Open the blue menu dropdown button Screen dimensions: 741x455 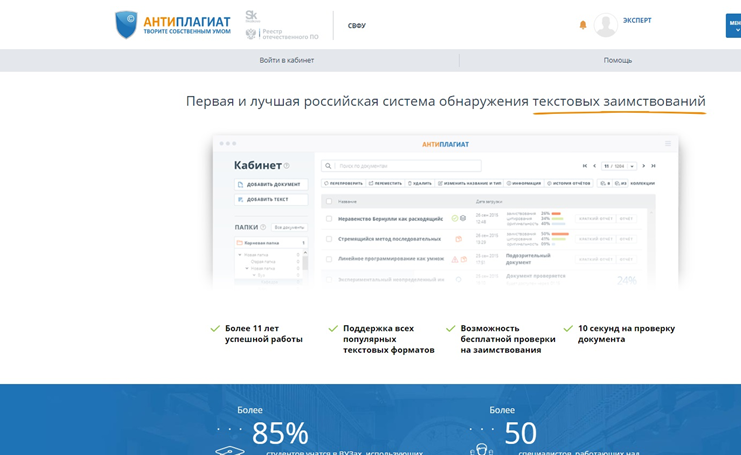click(733, 26)
